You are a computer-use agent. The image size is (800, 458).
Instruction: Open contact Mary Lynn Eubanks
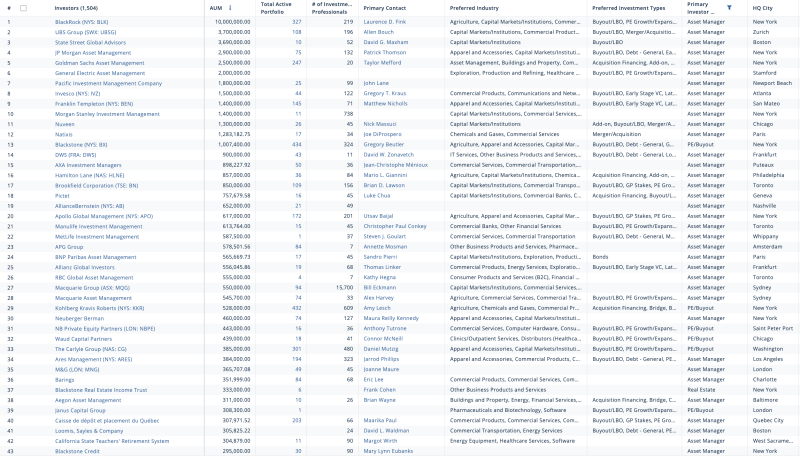point(388,451)
